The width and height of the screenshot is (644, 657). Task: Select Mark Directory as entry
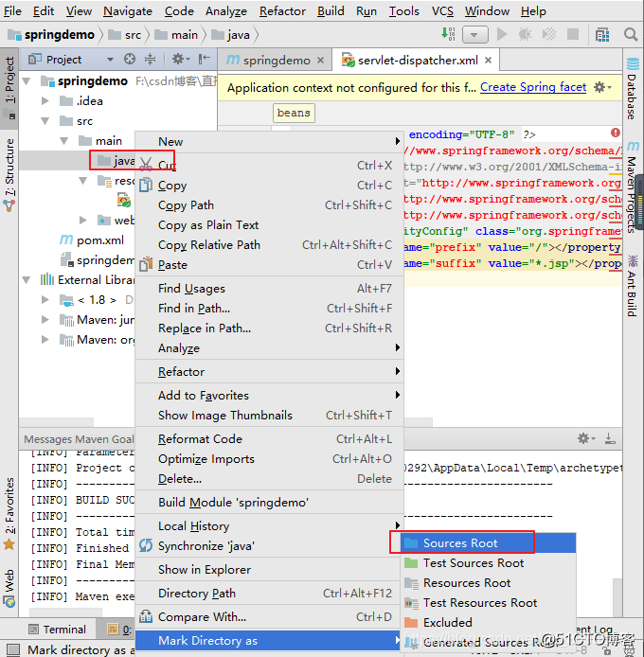click(269, 640)
